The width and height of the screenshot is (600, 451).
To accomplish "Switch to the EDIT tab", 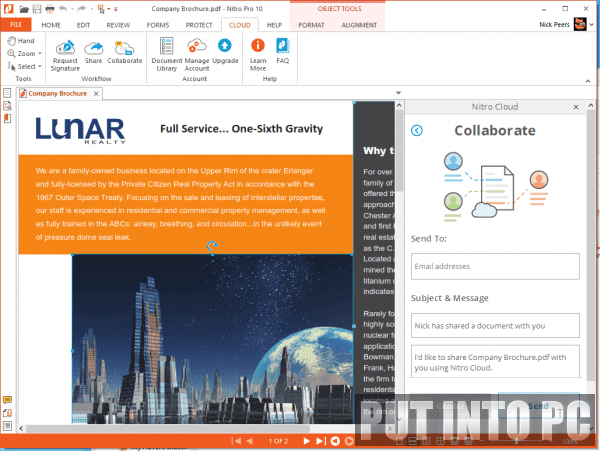I will [83, 25].
